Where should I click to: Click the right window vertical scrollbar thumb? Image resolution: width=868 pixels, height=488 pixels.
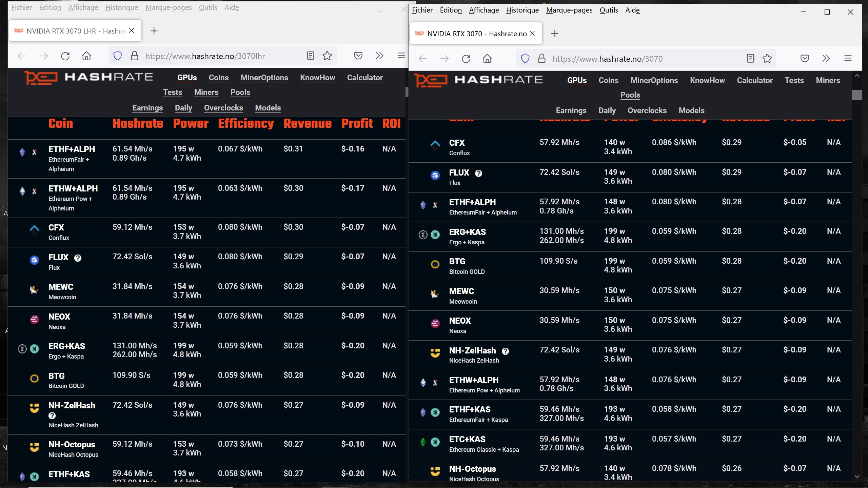(x=857, y=95)
